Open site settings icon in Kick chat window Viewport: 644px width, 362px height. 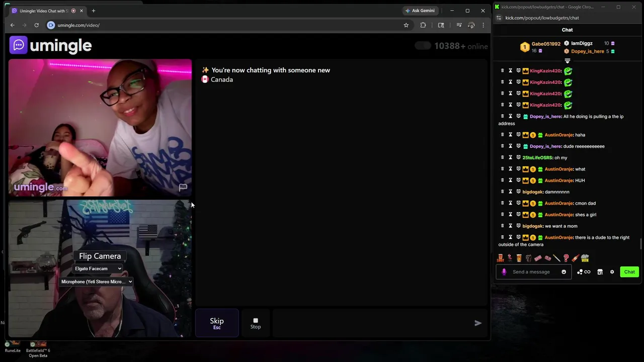[x=499, y=18]
